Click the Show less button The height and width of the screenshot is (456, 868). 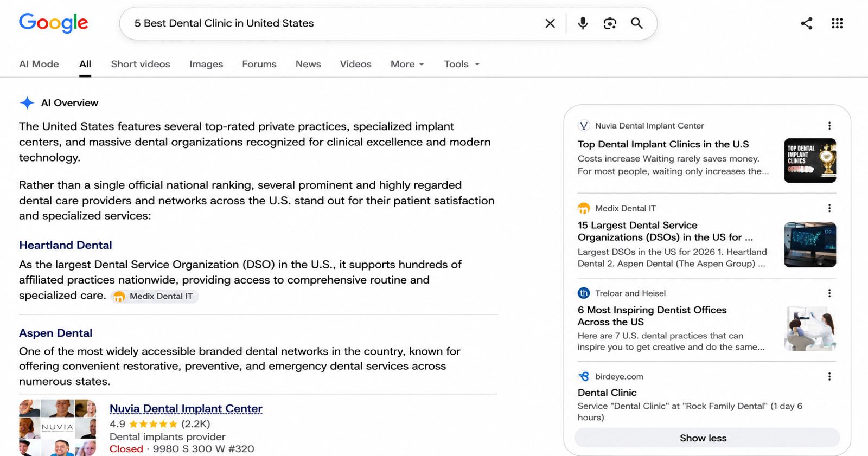click(707, 438)
